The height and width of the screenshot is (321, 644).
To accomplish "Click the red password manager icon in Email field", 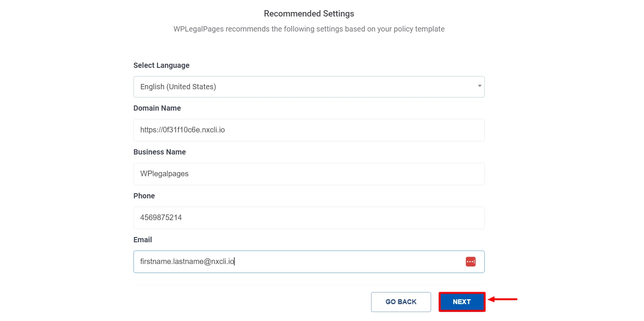I will 470,262.
